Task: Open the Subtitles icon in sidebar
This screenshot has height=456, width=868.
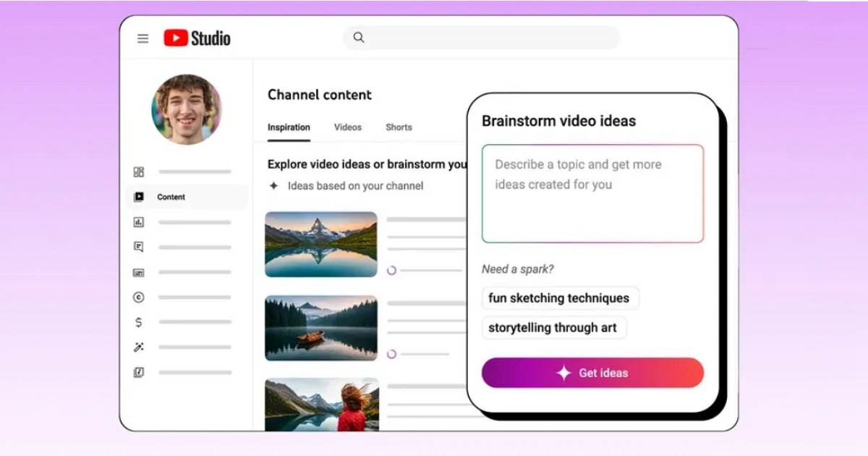Action: (139, 273)
